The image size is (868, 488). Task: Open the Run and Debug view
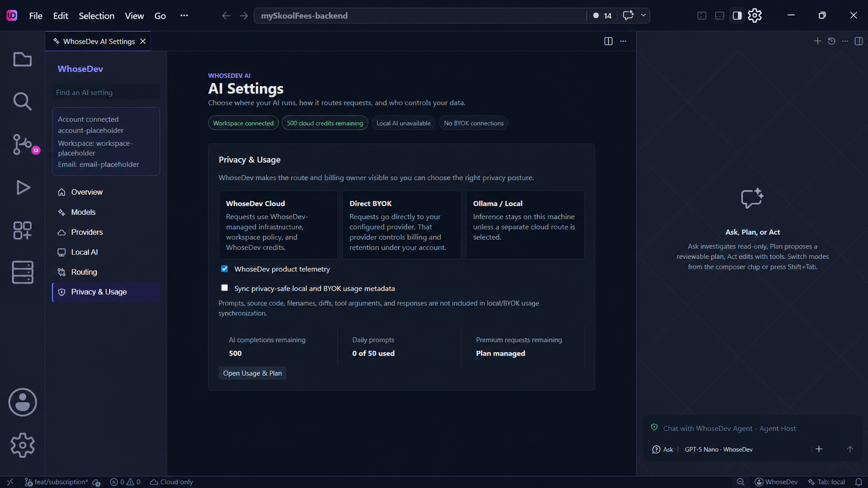22,187
